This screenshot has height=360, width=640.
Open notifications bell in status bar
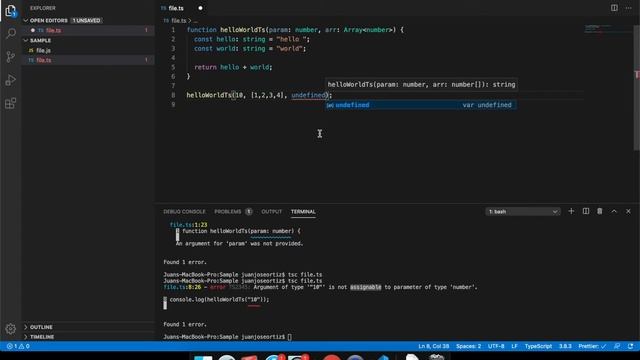(x=631, y=346)
